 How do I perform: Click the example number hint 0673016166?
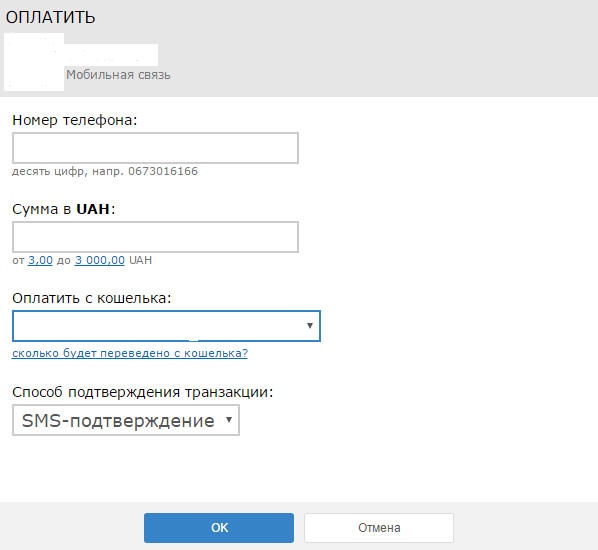[163, 171]
